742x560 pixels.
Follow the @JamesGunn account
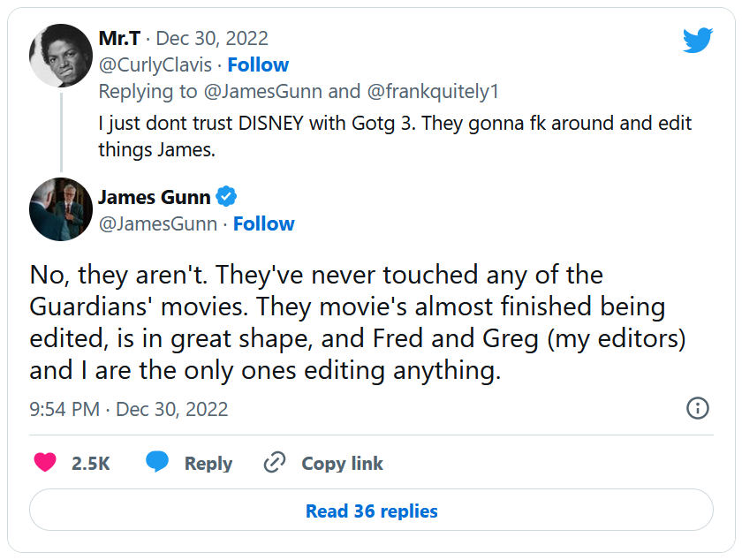coord(264,224)
